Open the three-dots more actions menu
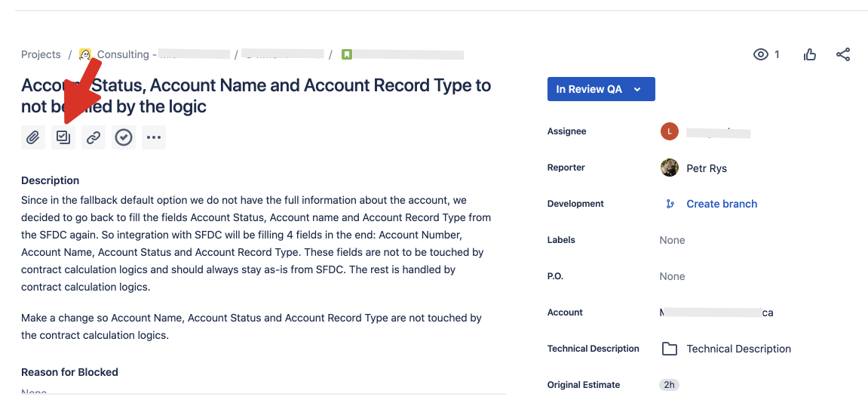Image resolution: width=868 pixels, height=400 pixels. [154, 137]
